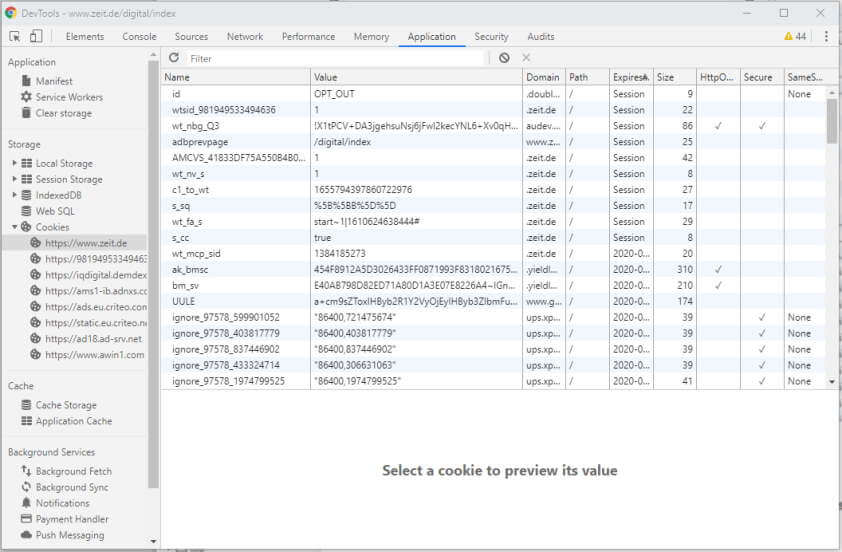Select the adbprevpage cookie row
Screen dimensions: 842x552
point(494,142)
